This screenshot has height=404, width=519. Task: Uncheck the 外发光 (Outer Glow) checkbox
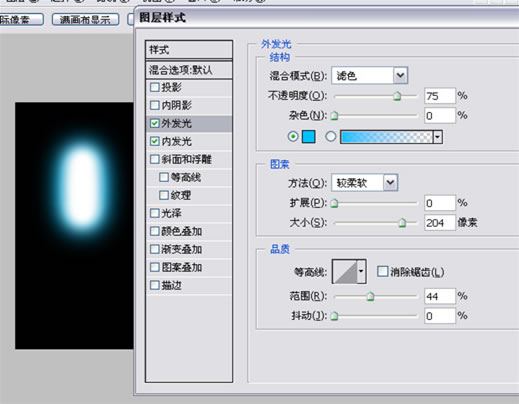pyautogui.click(x=155, y=123)
